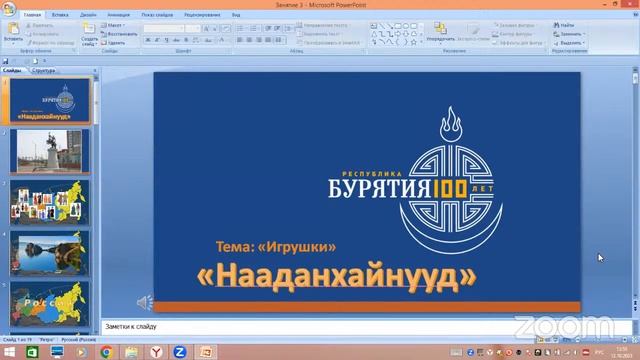The width and height of the screenshot is (640, 360).
Task: Open the Replace (Заменить) dropdown
Action: [x=569, y=34]
